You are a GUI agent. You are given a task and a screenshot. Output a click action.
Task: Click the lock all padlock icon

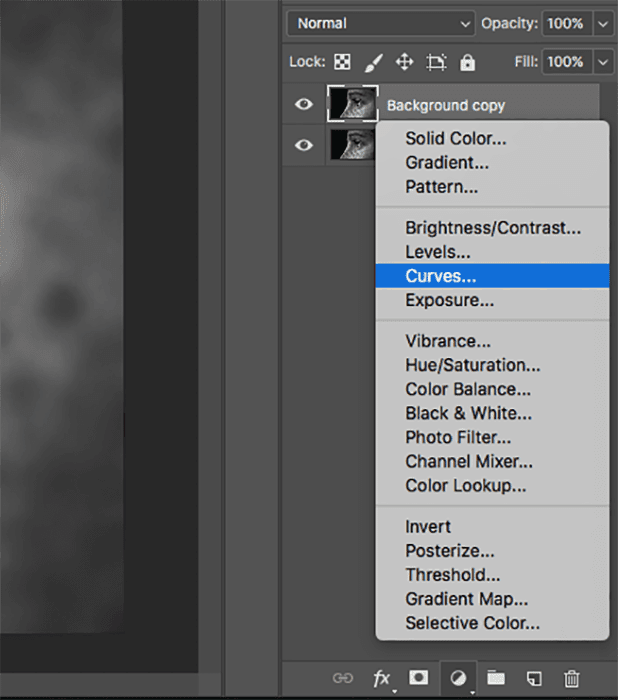click(467, 62)
